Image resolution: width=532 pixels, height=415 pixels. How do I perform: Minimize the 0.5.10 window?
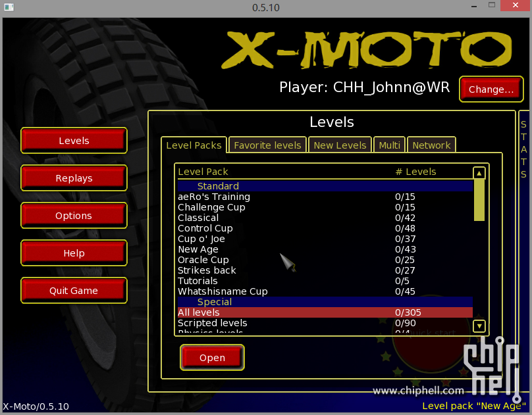[x=474, y=7]
